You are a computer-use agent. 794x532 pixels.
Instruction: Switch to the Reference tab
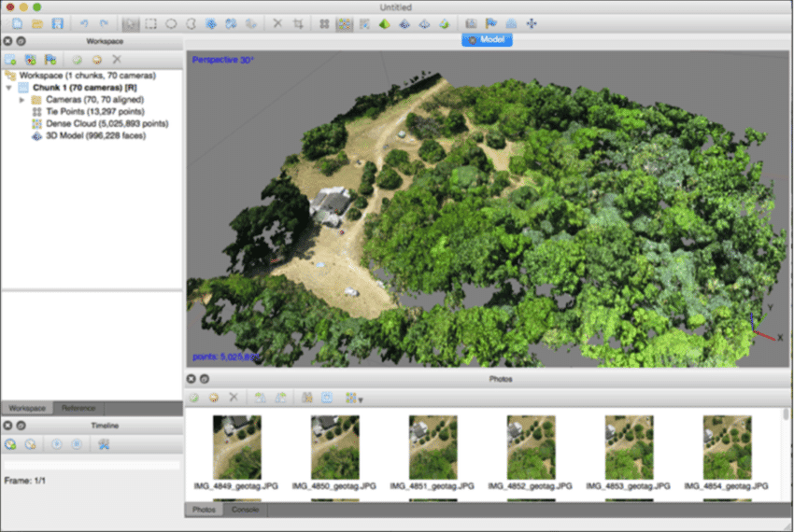click(x=78, y=409)
